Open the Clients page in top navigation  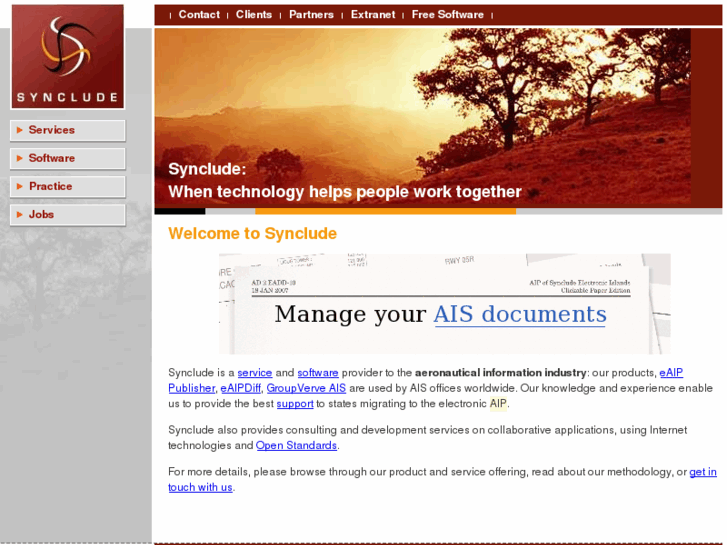pyautogui.click(x=254, y=15)
